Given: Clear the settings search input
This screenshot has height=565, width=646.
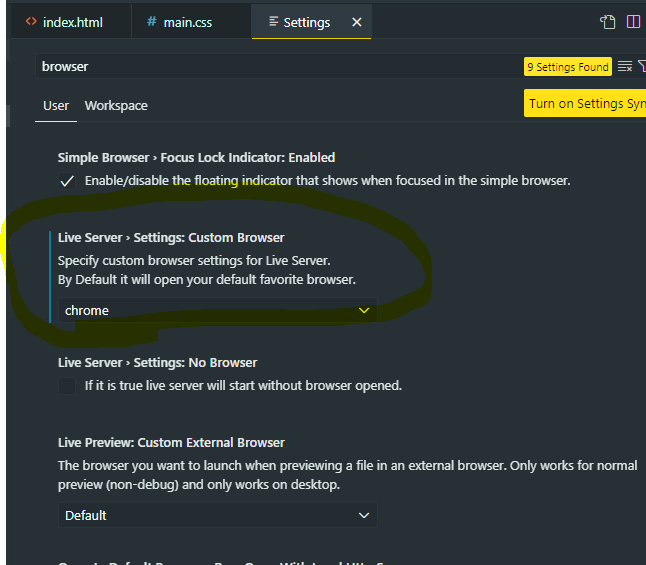Looking at the screenshot, I should (x=625, y=66).
